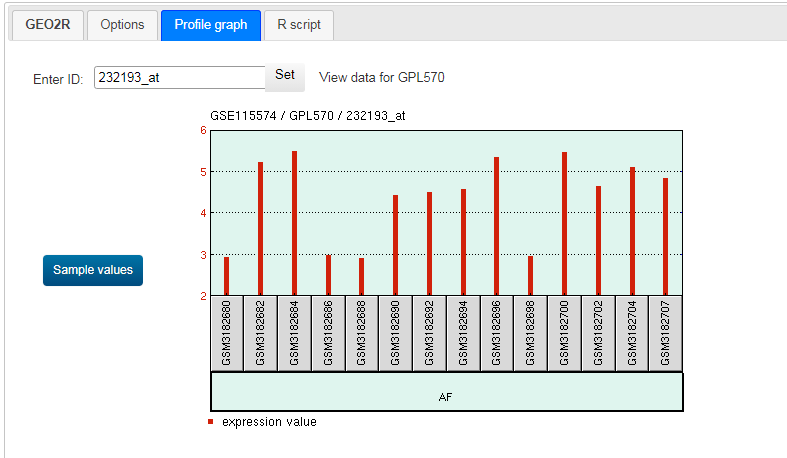
Task: Click the red bar for GSM3182704
Action: click(632, 231)
